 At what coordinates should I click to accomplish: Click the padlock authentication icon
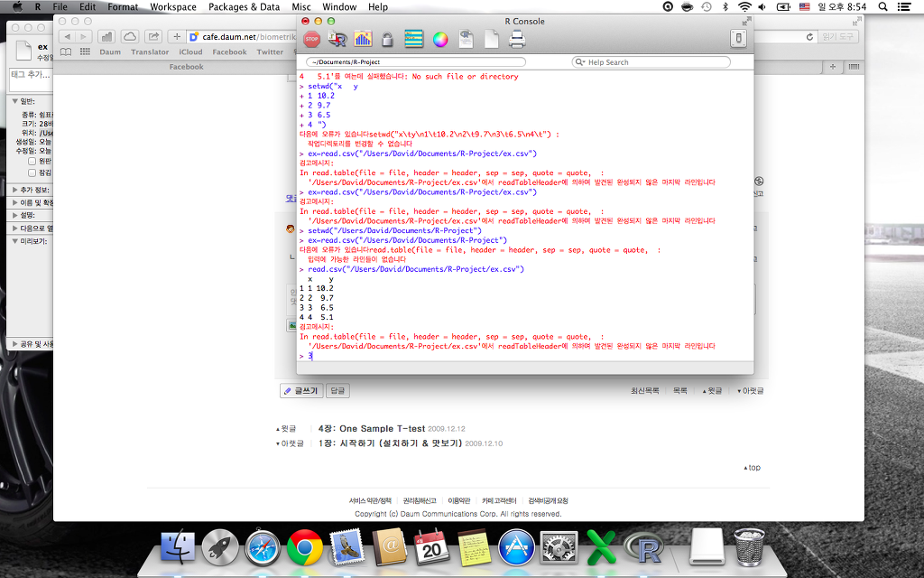point(387,39)
